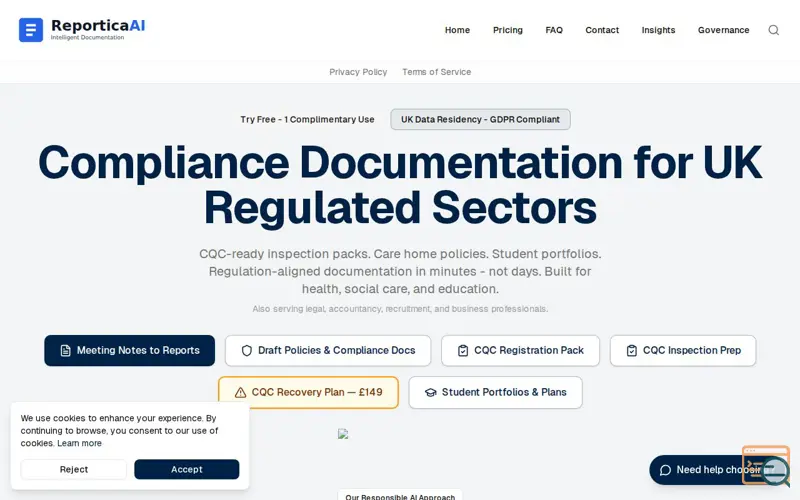The width and height of the screenshot is (800, 500).
Task: Select Try Free - 1 Complimentary Use
Action: pos(307,119)
